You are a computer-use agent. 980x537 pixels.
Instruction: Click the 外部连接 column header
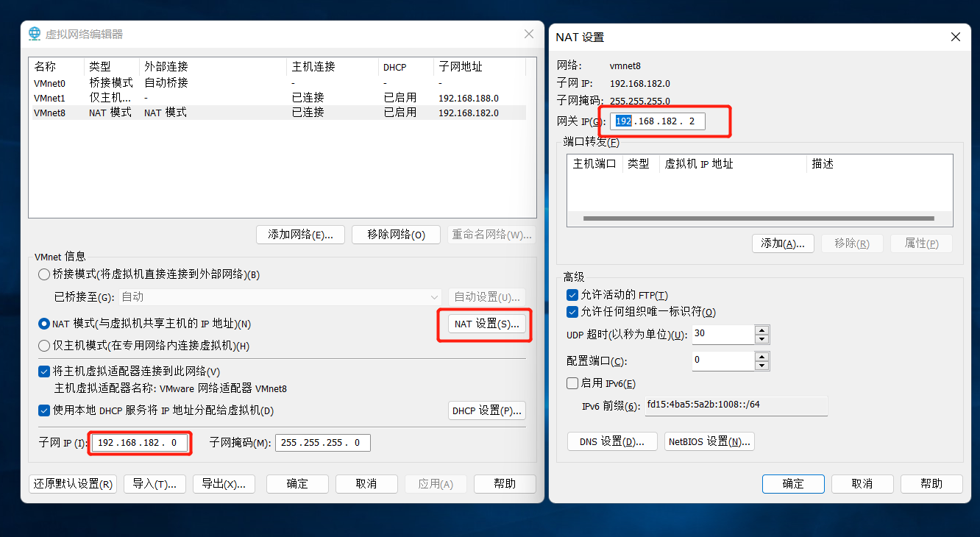tap(213, 67)
